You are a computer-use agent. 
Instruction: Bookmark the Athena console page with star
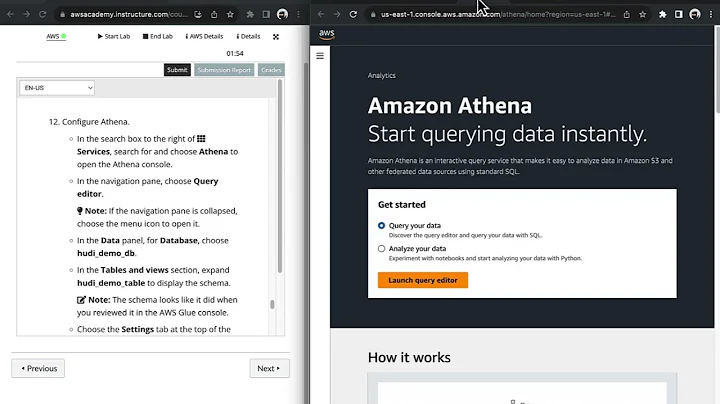[643, 15]
